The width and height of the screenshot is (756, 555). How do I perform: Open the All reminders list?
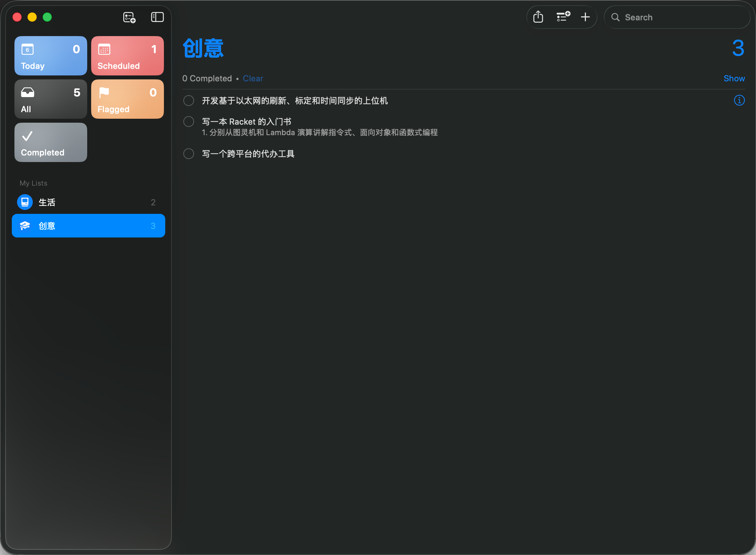50,99
